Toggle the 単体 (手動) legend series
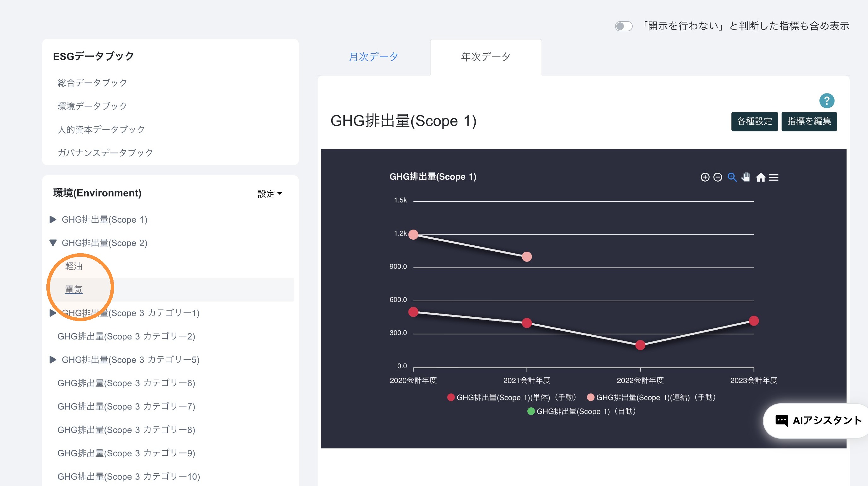Image resolution: width=868 pixels, height=486 pixels. tap(512, 397)
